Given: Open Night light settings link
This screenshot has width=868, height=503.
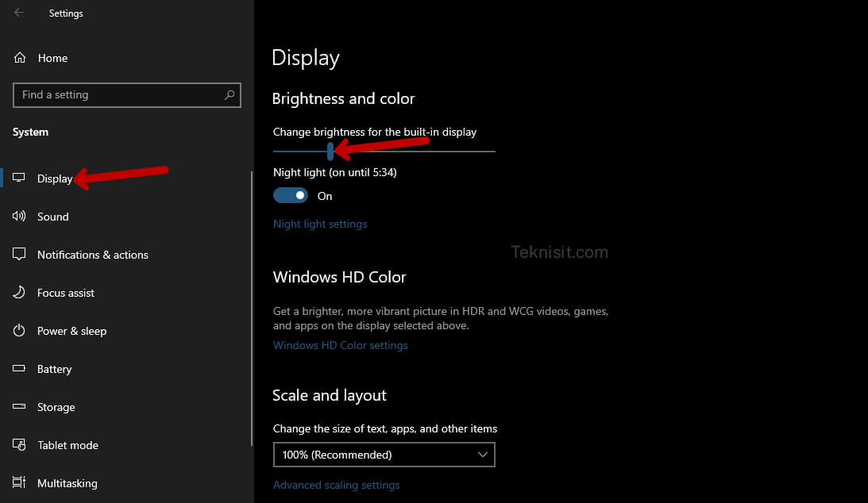Looking at the screenshot, I should point(320,224).
